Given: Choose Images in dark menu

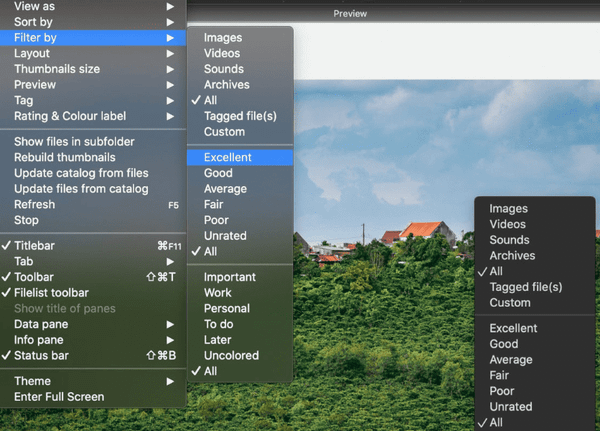Looking at the screenshot, I should point(535,209).
